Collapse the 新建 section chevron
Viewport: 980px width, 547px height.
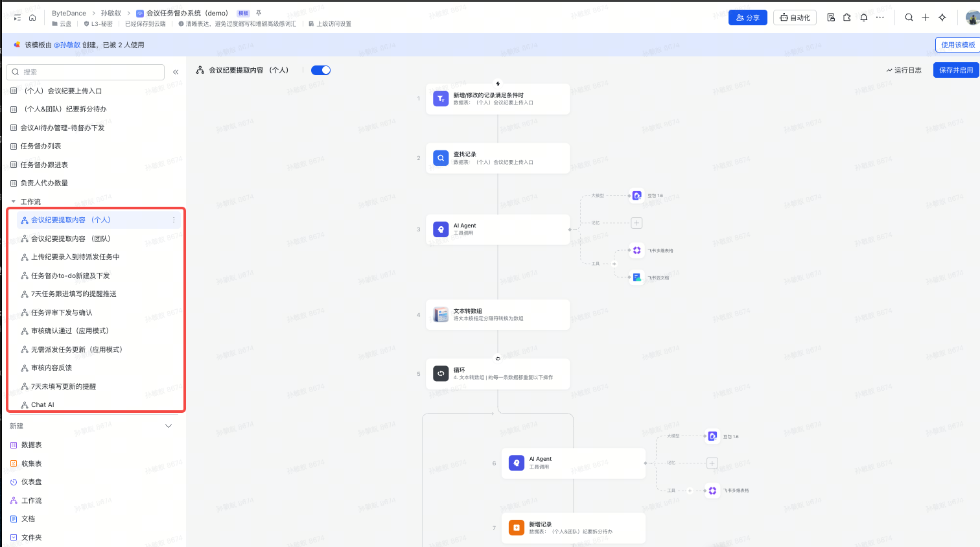pyautogui.click(x=169, y=426)
